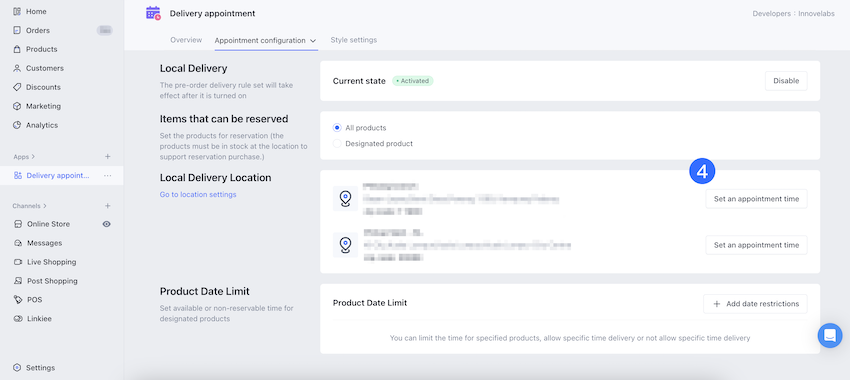The height and width of the screenshot is (380, 850).
Task: Disable the Local Delivery rule
Action: [x=786, y=81]
